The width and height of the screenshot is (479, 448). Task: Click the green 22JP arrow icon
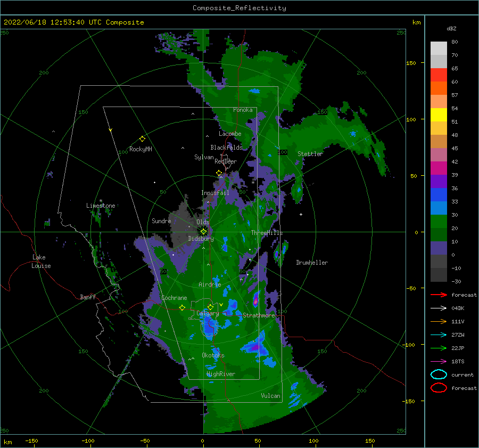coord(439,348)
